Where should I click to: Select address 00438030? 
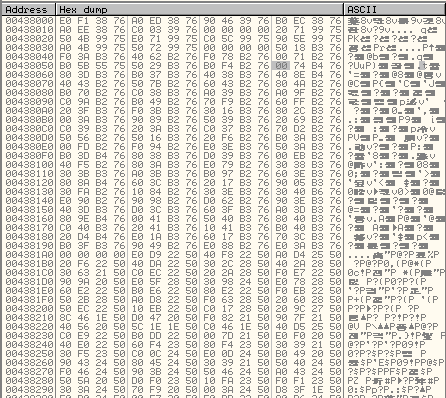click(x=29, y=48)
